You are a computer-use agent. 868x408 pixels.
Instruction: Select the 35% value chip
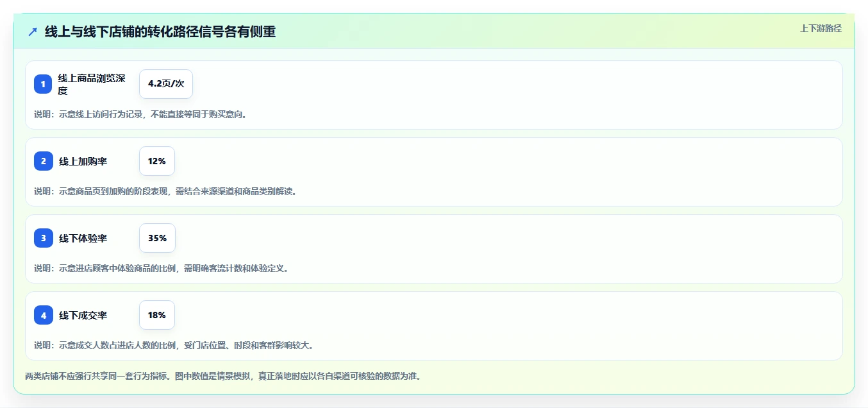point(157,238)
